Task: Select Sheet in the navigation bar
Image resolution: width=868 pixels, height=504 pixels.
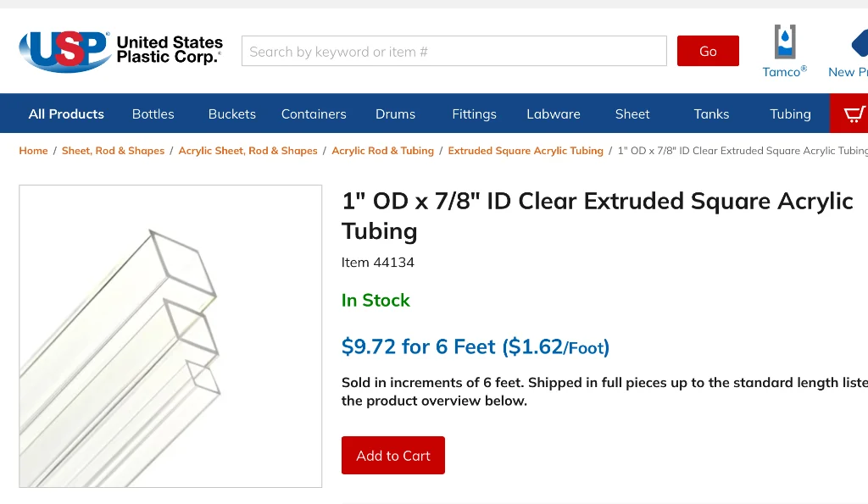Action: [632, 114]
